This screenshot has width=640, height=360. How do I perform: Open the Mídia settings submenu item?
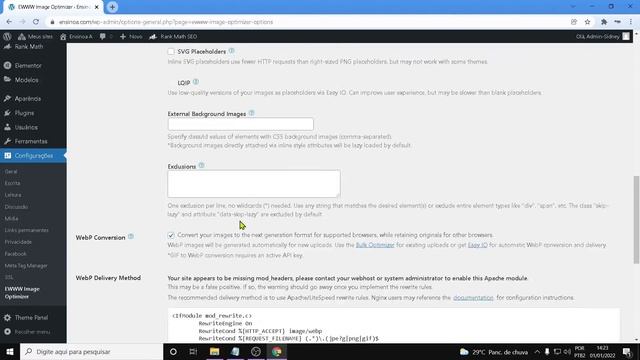click(x=11, y=219)
